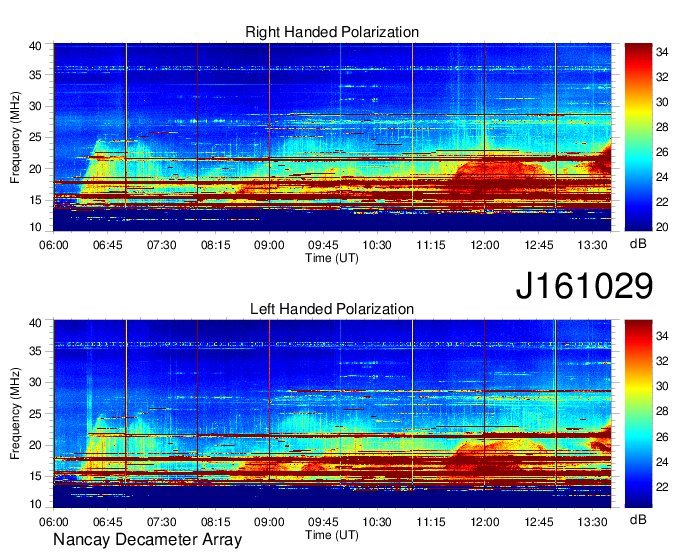Select the J161029 identifier label
680x552 pixels.
584,286
